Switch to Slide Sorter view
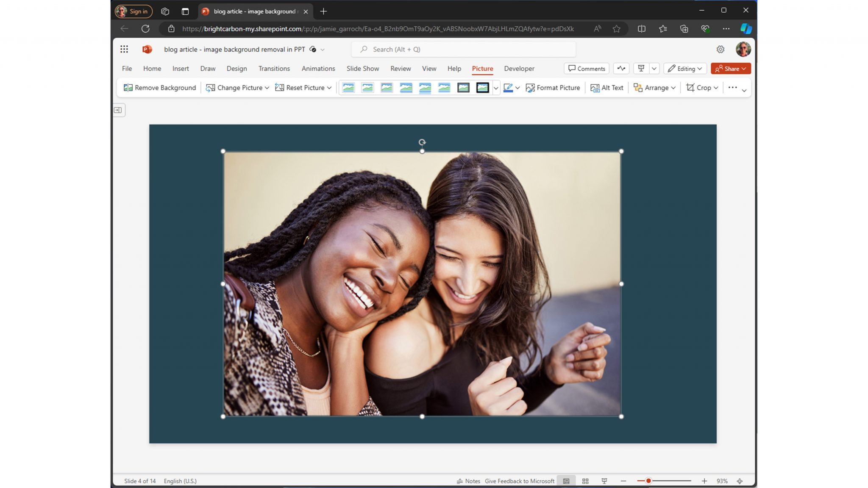The image size is (868, 488). coord(585,481)
